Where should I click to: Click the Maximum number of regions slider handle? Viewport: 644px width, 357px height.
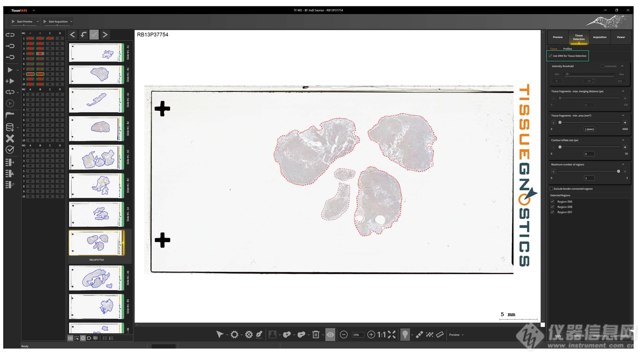pyautogui.click(x=619, y=171)
